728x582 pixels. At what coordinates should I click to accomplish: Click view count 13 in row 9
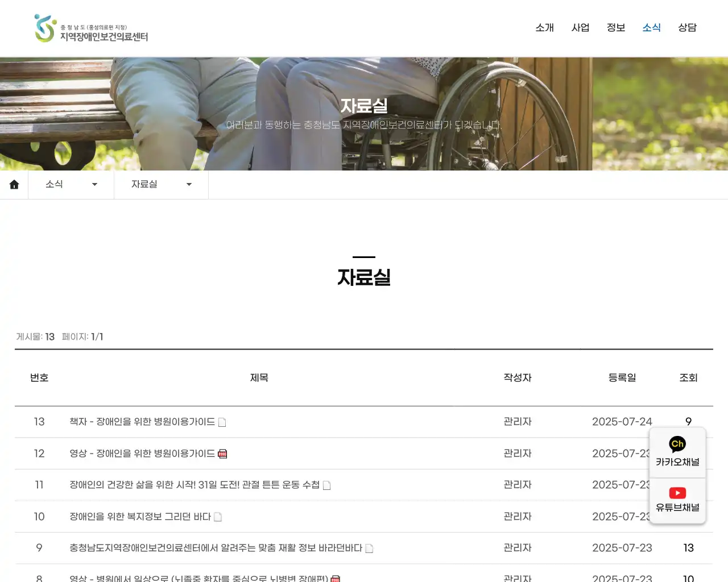[688, 548]
